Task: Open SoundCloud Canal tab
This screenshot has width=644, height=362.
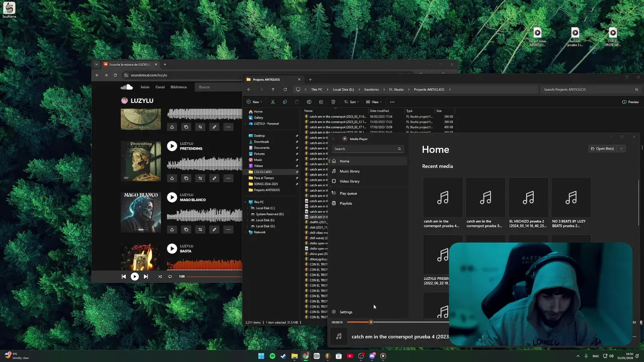Action: point(160,87)
